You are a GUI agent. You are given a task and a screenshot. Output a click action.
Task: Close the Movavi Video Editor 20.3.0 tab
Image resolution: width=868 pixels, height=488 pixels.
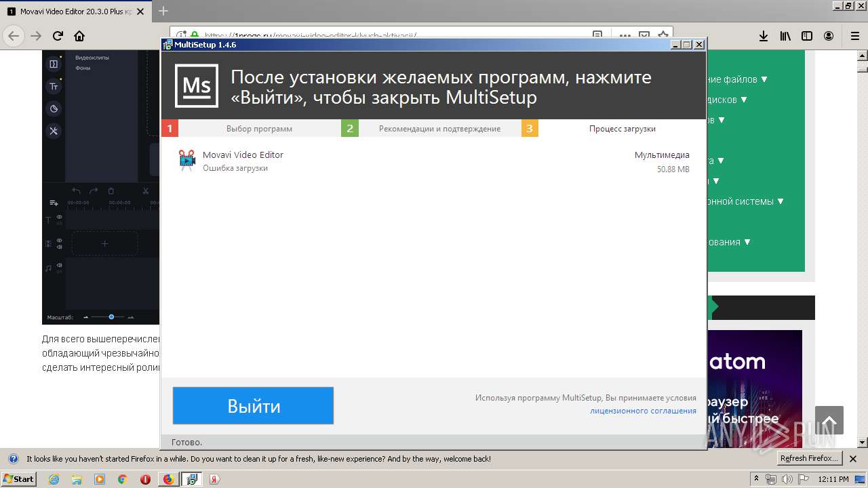pos(140,12)
